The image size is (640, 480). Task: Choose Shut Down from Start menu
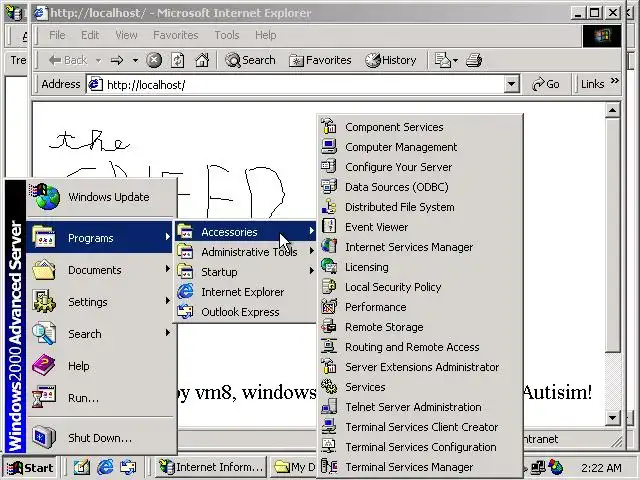[100, 438]
